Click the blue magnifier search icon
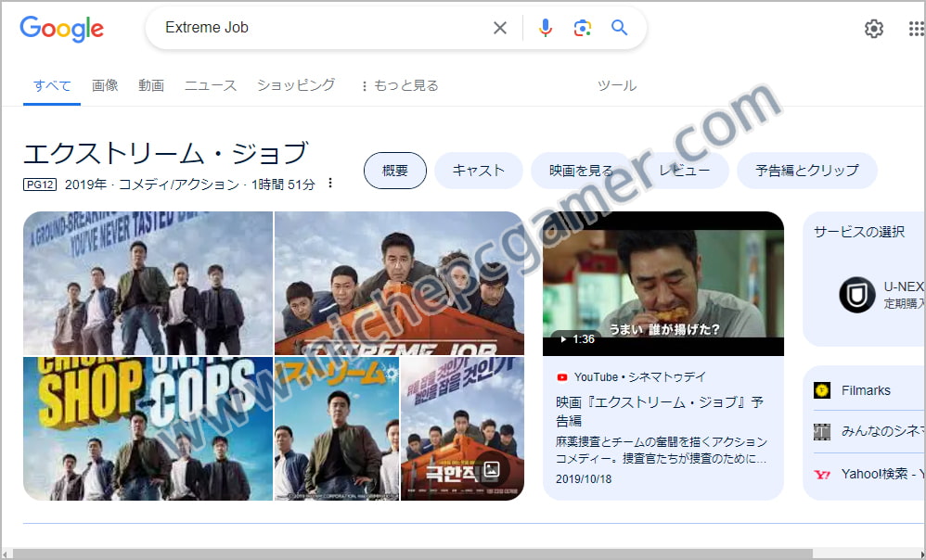Screen dimensions: 926x560 619,27
